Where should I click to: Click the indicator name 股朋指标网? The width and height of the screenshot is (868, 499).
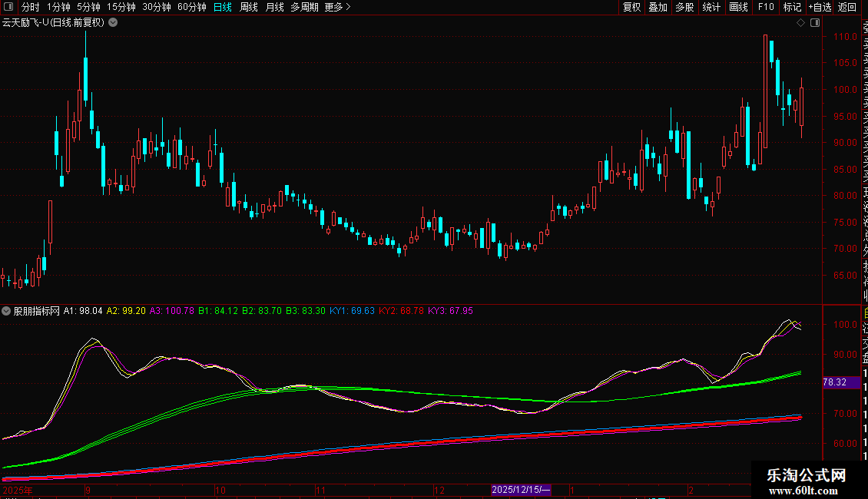[x=37, y=311]
